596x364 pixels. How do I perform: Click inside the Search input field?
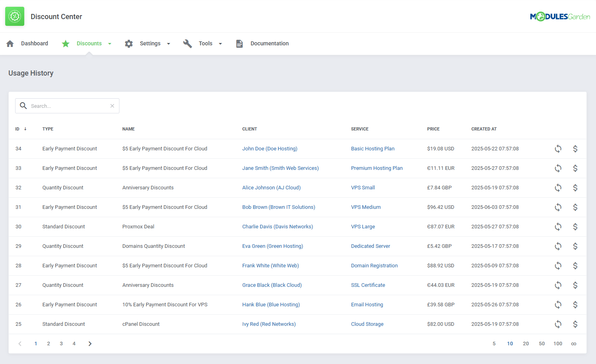[68, 106]
